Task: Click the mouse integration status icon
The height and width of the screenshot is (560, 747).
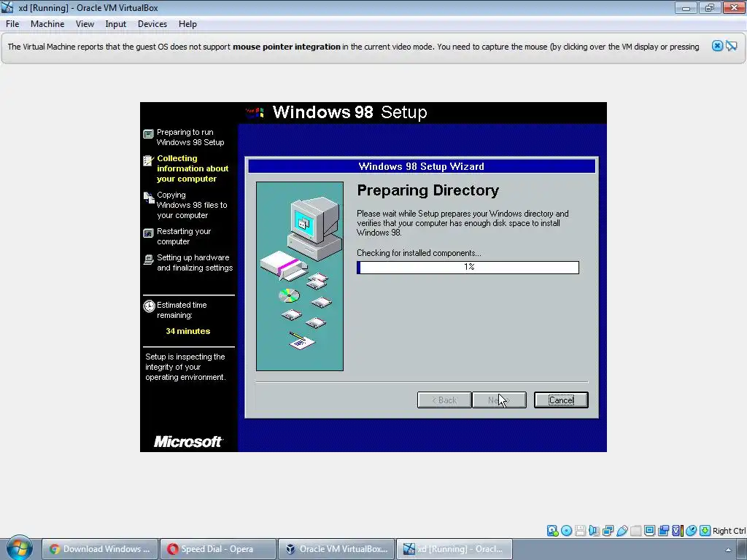Action: 692,531
